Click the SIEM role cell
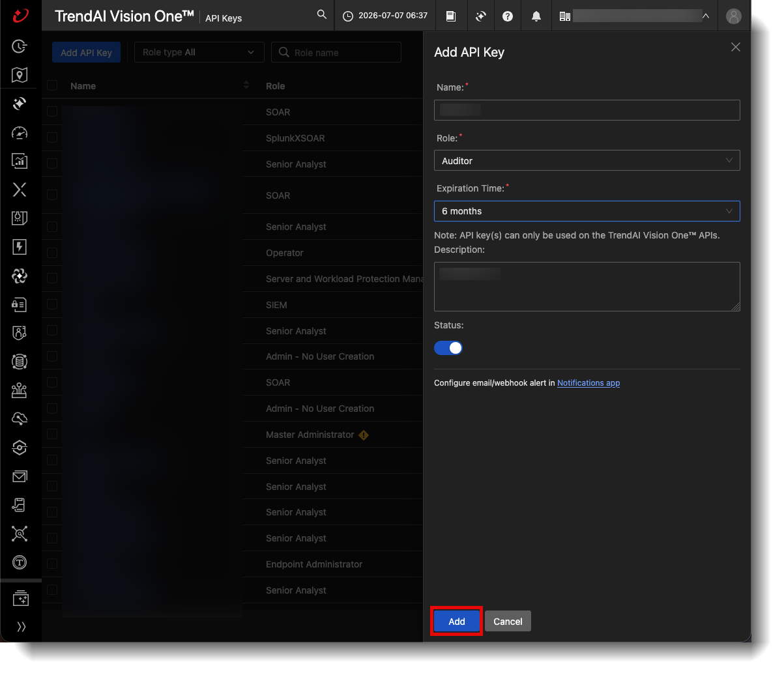This screenshot has width=784, height=675. click(x=276, y=305)
